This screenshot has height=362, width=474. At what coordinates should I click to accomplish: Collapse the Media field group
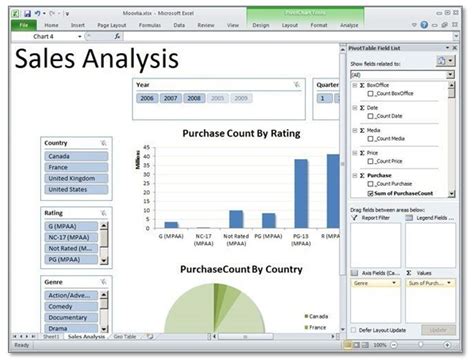355,130
